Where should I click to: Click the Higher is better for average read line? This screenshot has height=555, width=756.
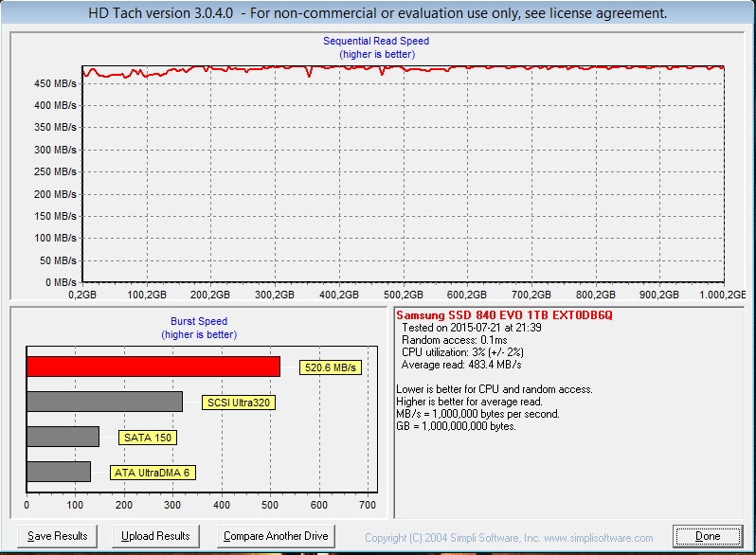[x=469, y=402]
